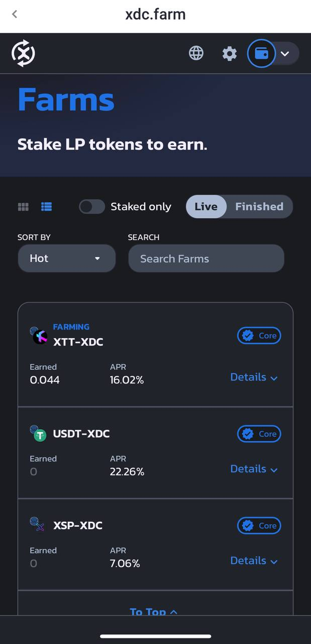The height and width of the screenshot is (644, 311).
Task: Select the Finished farms tab
Action: coord(259,207)
